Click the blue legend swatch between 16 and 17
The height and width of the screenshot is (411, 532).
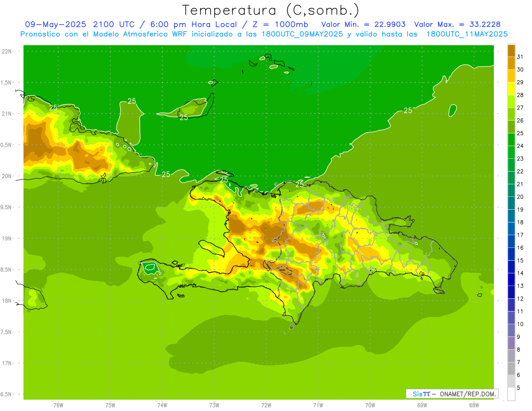[x=511, y=241]
